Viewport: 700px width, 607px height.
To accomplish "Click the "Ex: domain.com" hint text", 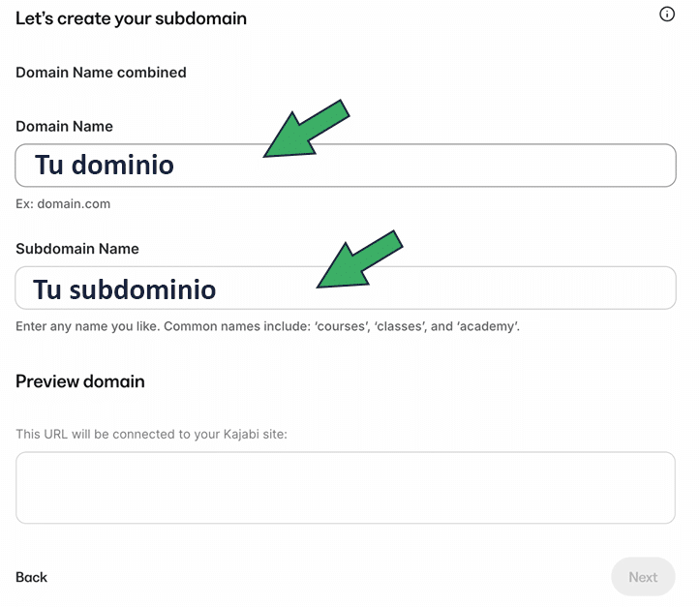I will (x=63, y=204).
